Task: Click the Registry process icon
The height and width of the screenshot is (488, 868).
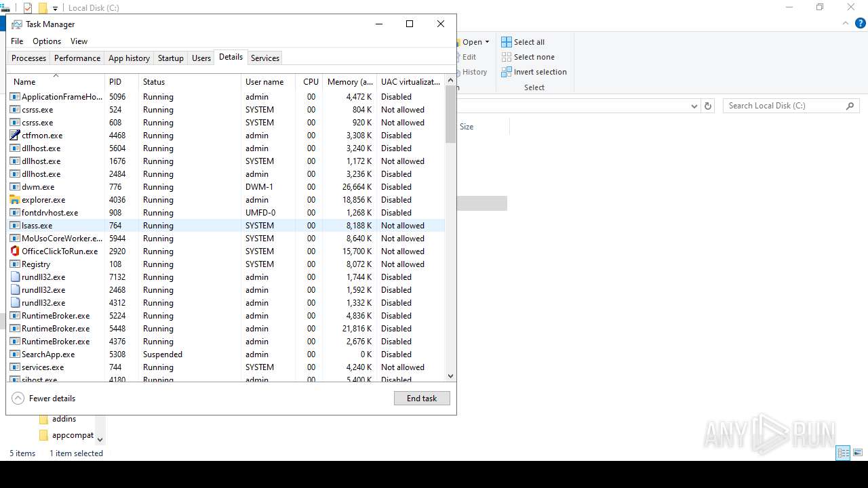Action: pyautogui.click(x=15, y=264)
